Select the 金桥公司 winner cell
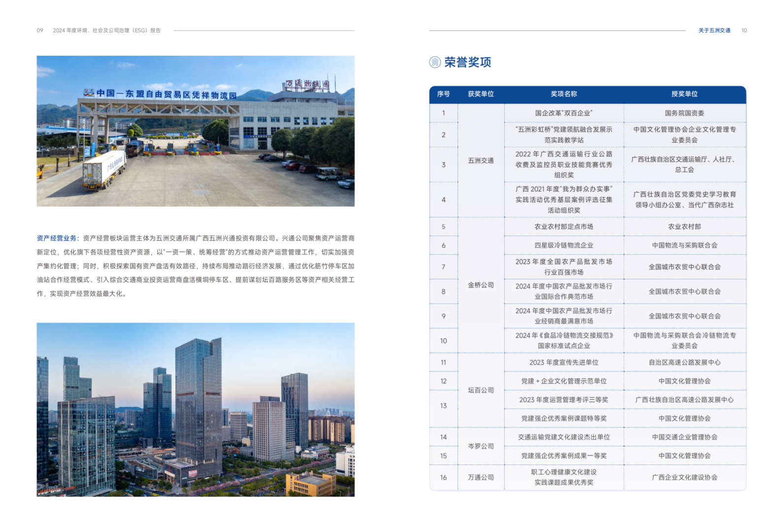Screen dimensions: 784x532 [481, 285]
